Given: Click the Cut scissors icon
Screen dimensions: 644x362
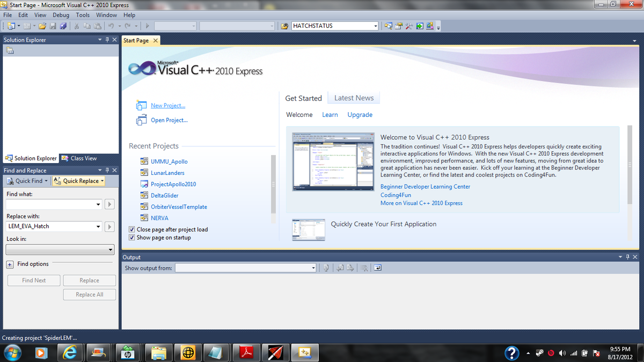Looking at the screenshot, I should pos(78,26).
